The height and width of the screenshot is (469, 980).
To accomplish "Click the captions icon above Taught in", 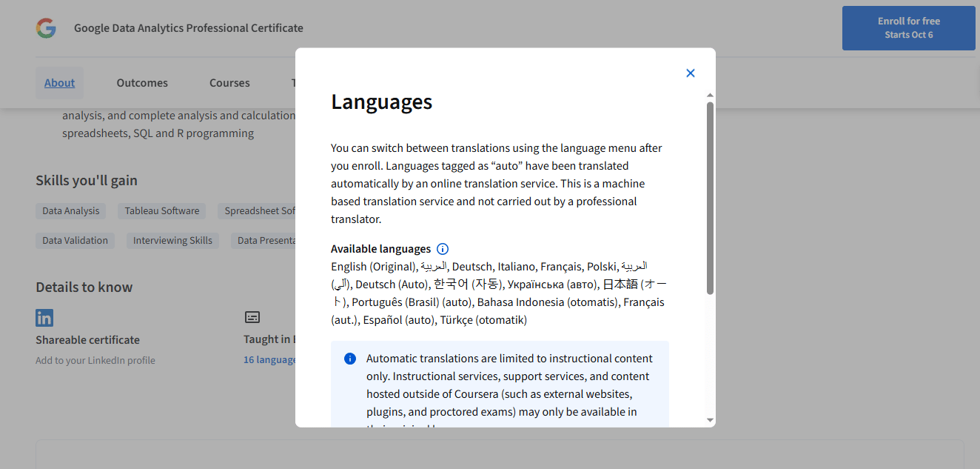I will tap(252, 318).
